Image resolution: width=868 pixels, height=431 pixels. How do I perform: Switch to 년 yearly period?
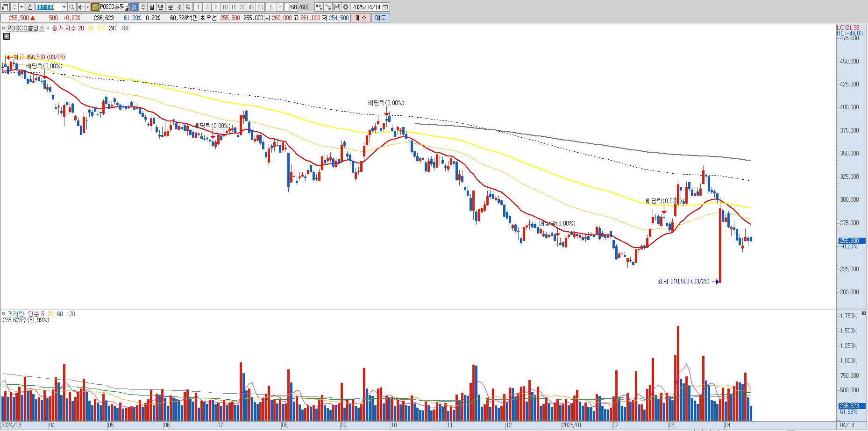[161, 7]
